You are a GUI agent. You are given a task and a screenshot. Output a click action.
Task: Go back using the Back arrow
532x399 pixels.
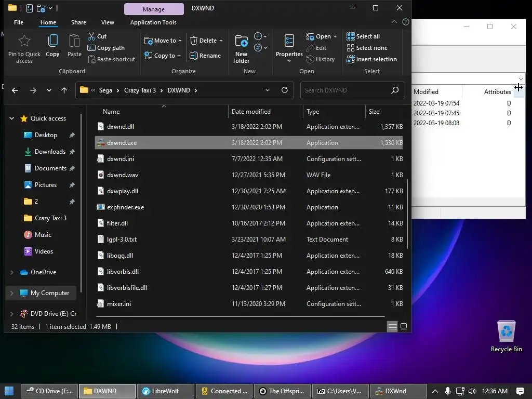click(15, 90)
